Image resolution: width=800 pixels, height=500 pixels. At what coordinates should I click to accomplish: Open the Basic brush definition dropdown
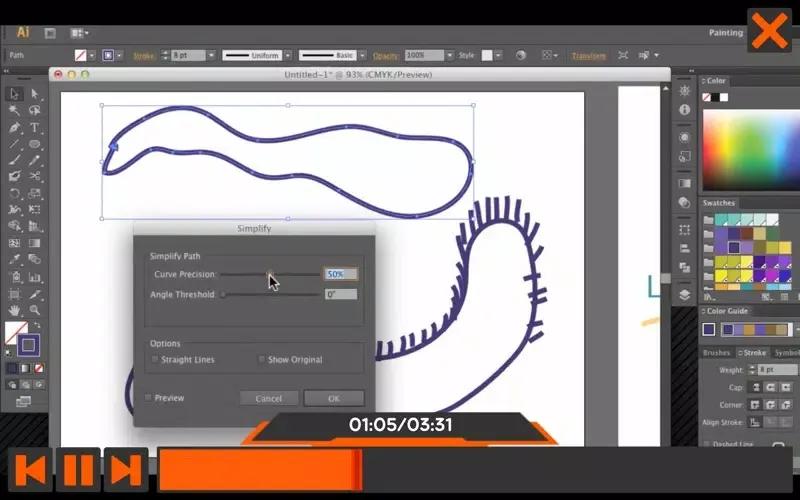click(x=362, y=55)
